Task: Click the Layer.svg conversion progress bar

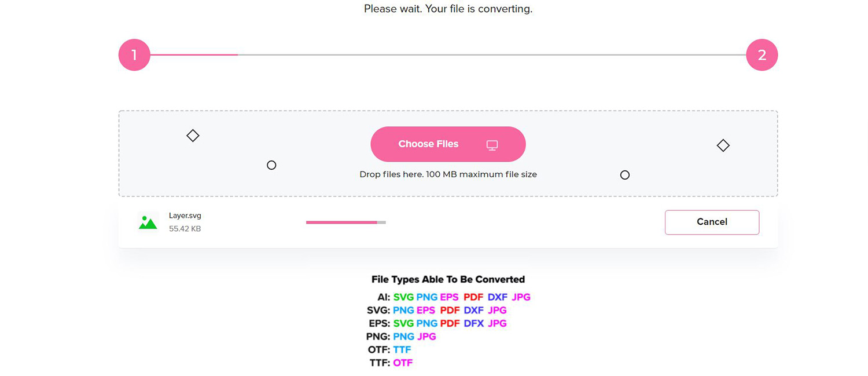Action: click(346, 222)
